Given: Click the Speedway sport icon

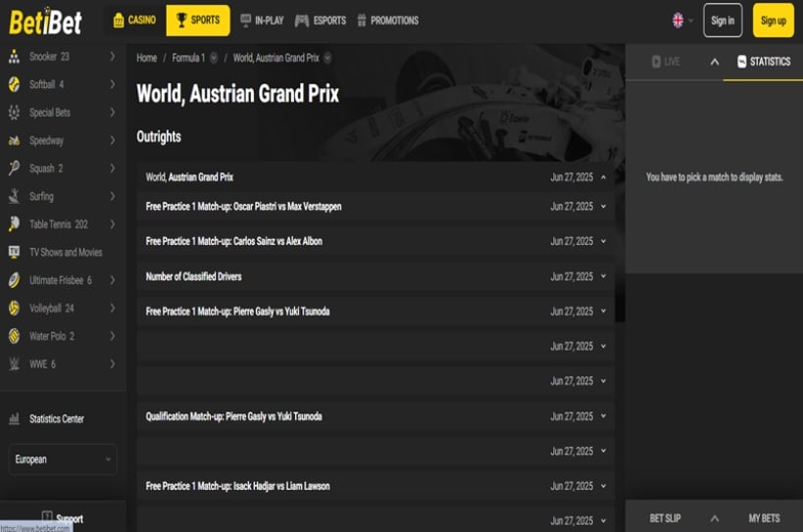Looking at the screenshot, I should 15,140.
